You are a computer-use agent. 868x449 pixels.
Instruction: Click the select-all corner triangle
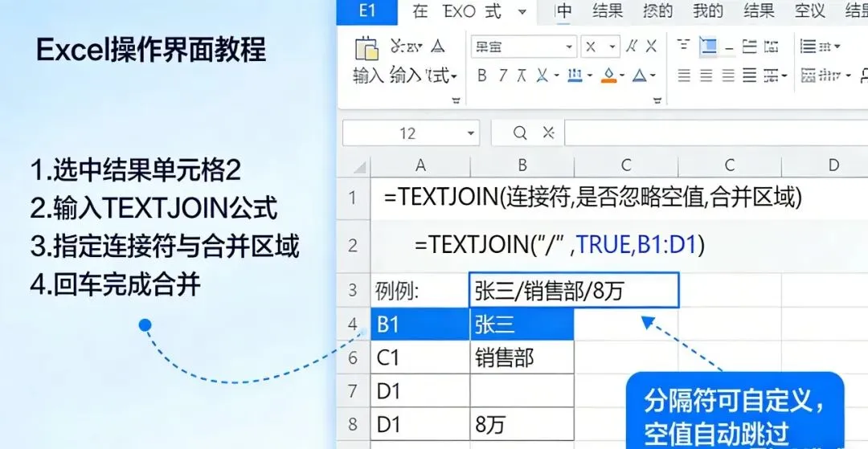tap(360, 166)
